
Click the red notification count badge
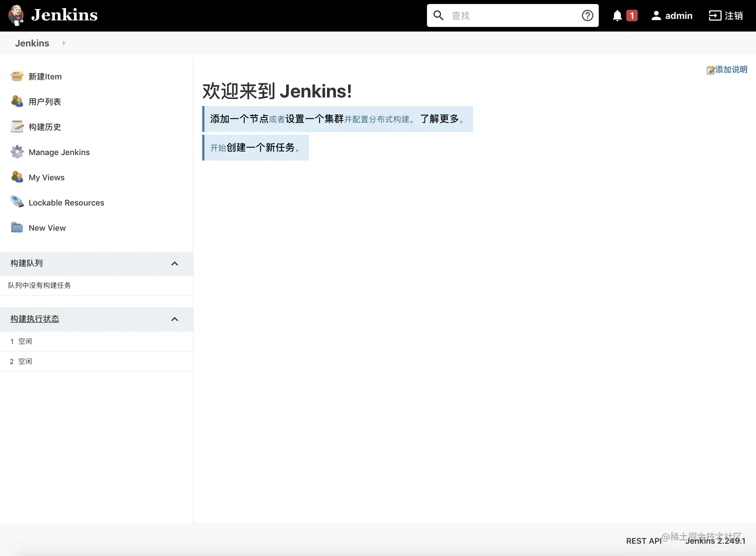coord(632,16)
